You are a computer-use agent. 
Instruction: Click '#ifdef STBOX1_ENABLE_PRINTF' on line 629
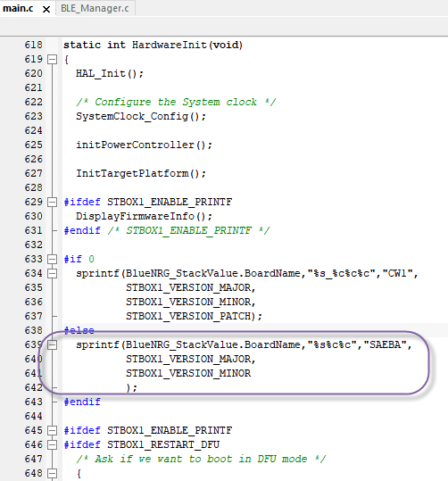coord(148,203)
